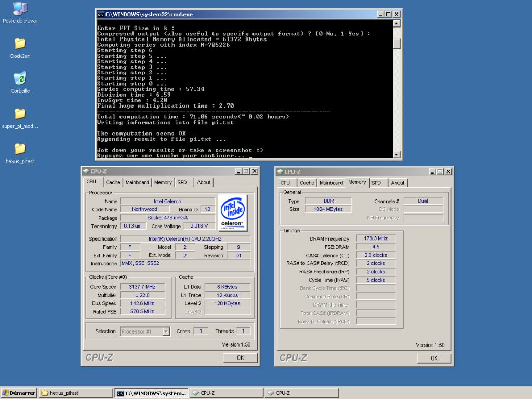Click the Bus Speed 142.6 MHz field

(x=142, y=303)
